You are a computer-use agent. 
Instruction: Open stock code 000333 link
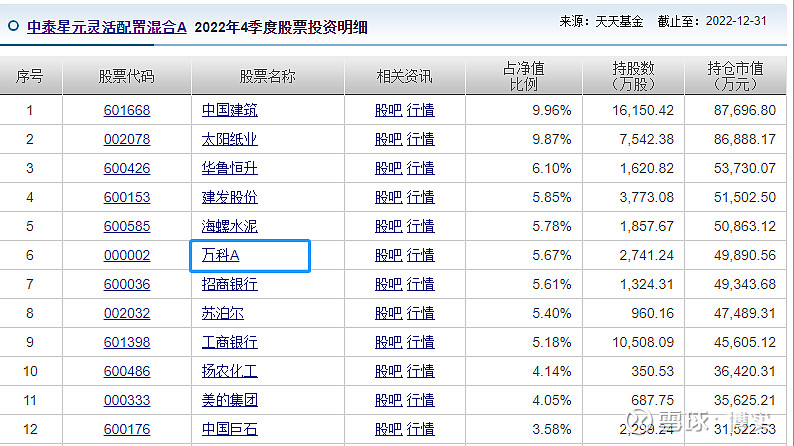[x=127, y=400]
